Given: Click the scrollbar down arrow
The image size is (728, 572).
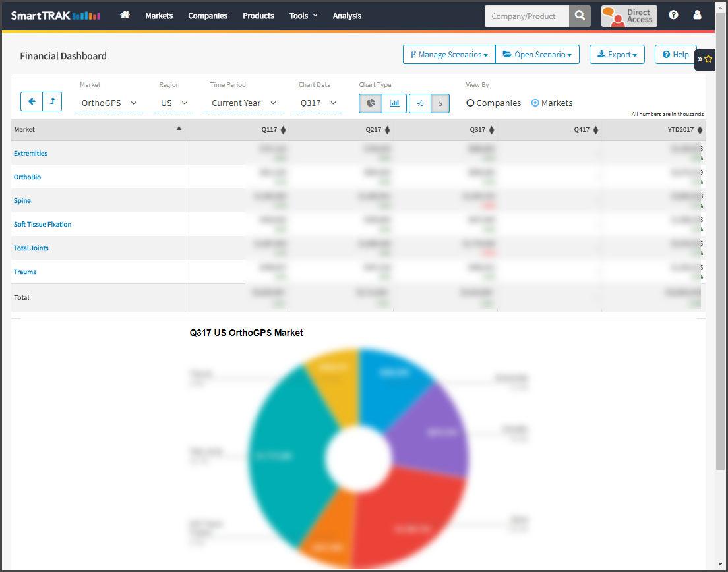Looking at the screenshot, I should [720, 564].
